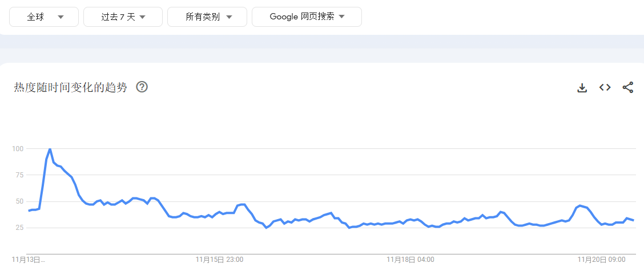Click the arrow beside 所有类别
This screenshot has width=644, height=271.
pyautogui.click(x=229, y=17)
